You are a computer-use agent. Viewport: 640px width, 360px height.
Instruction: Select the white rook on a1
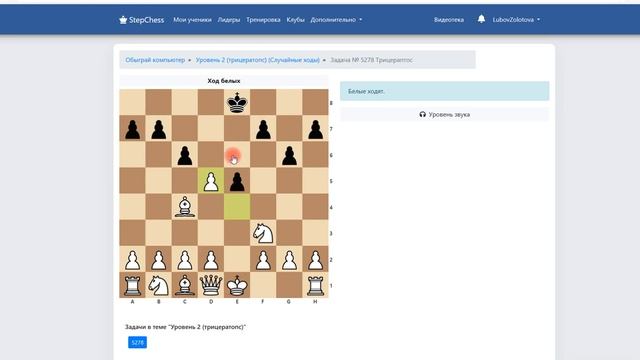pyautogui.click(x=133, y=285)
